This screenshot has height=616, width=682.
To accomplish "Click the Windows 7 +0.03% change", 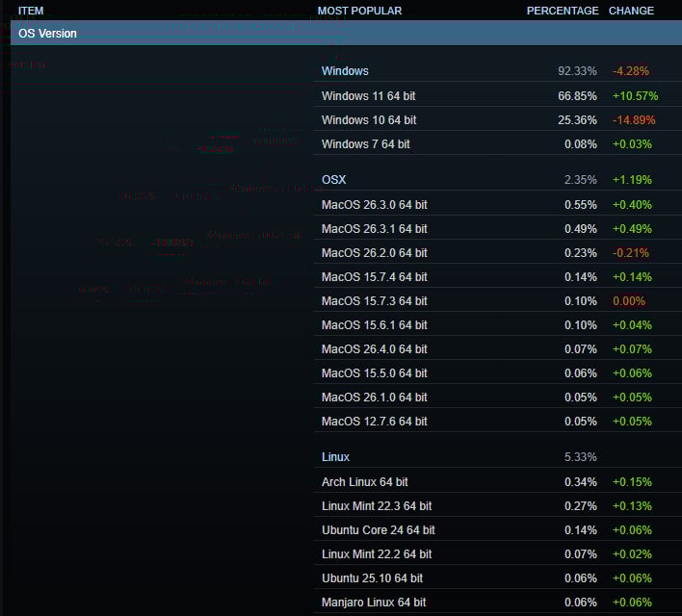I will [x=632, y=143].
